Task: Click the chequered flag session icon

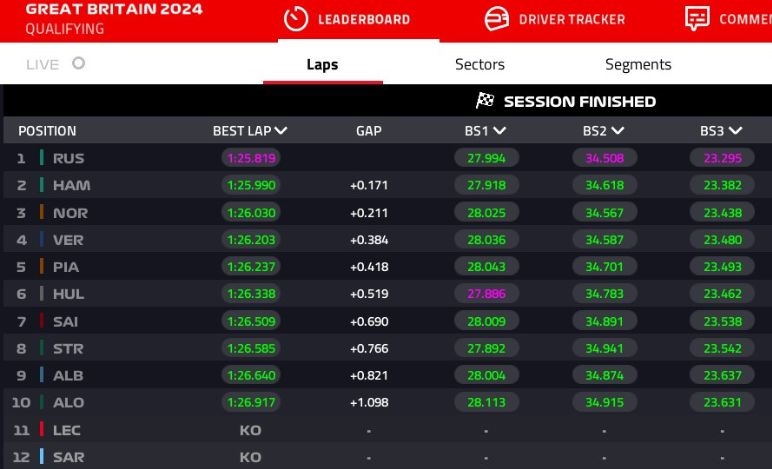Action: [x=486, y=101]
